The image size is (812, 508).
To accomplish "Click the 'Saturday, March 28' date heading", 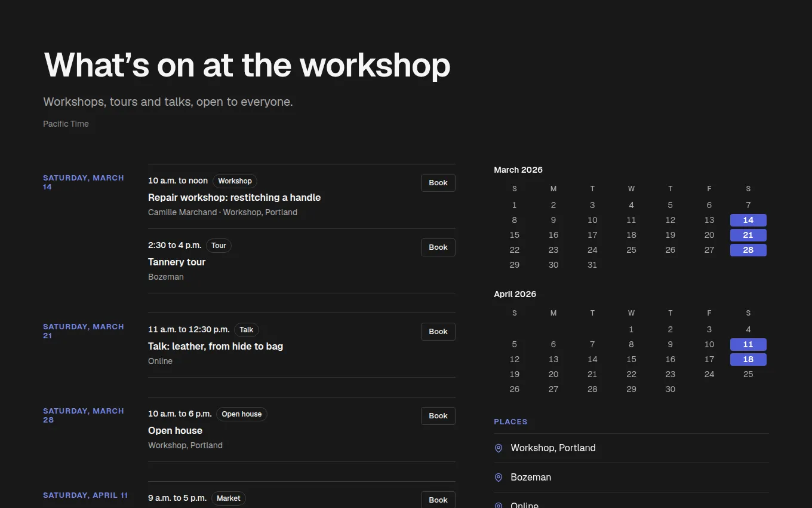I will 84,415.
